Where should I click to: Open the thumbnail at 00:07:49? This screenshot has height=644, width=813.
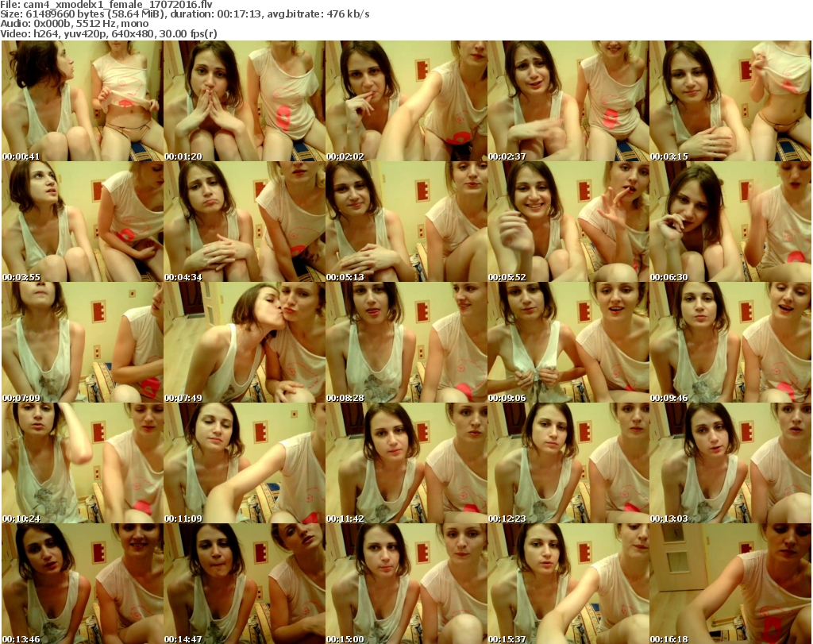pos(245,343)
